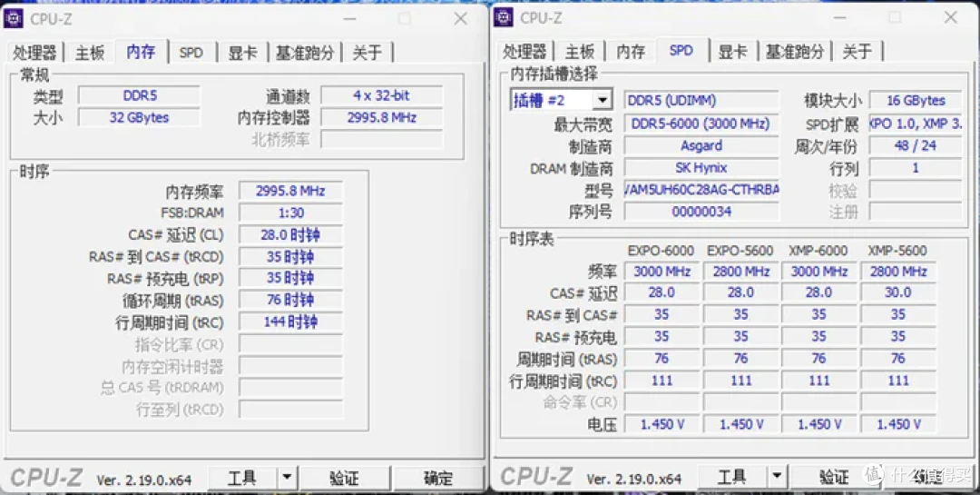Minimize the left CPU-Z window
Viewport: 980px width, 495px height.
point(350,19)
